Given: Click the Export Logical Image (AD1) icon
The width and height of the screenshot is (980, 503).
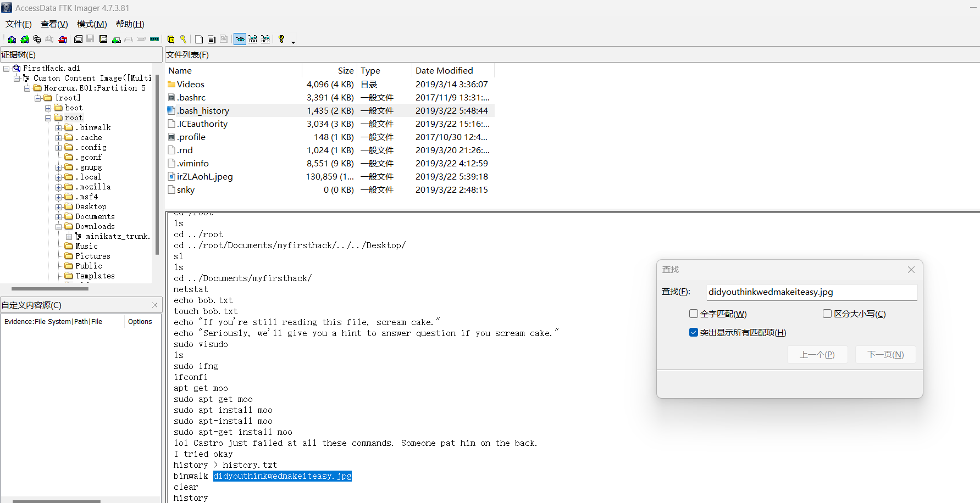Looking at the screenshot, I should (103, 39).
